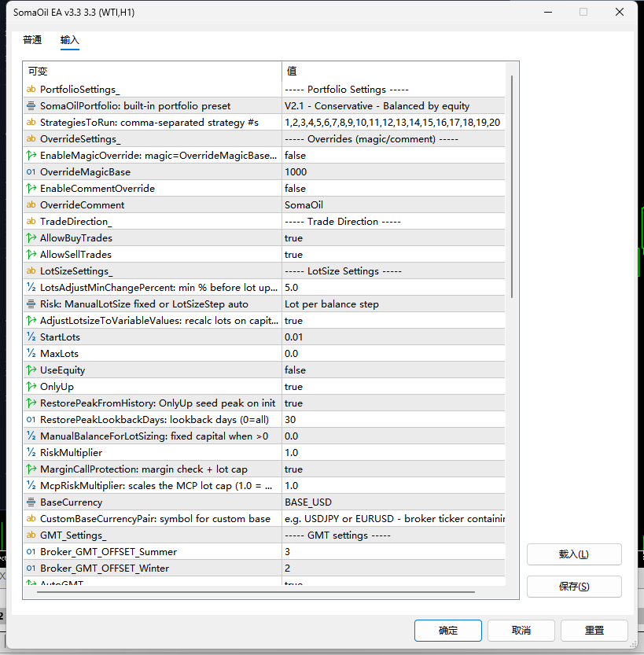Image resolution: width=644 pixels, height=655 pixels.
Task: Click the horizontal scrollbar below the inputs table
Action: tap(256, 592)
